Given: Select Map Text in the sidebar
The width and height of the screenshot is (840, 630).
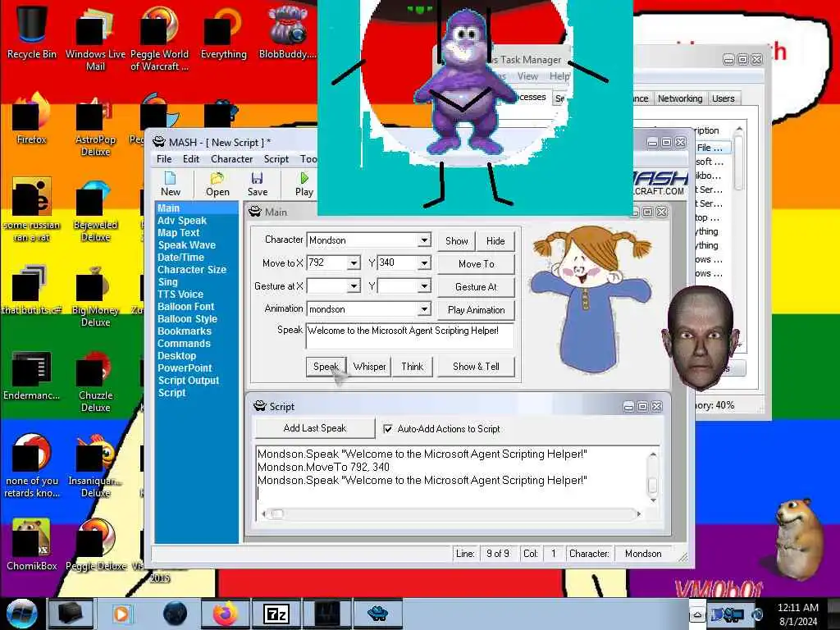Looking at the screenshot, I should coord(178,232).
